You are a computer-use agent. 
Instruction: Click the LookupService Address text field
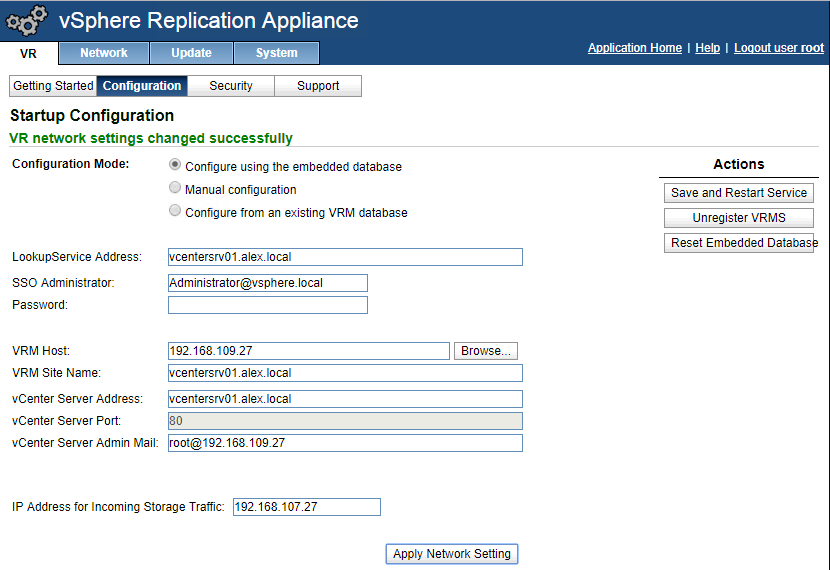(345, 257)
